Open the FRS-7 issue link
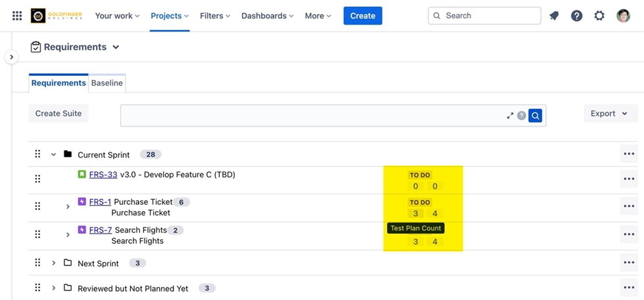 pos(100,230)
